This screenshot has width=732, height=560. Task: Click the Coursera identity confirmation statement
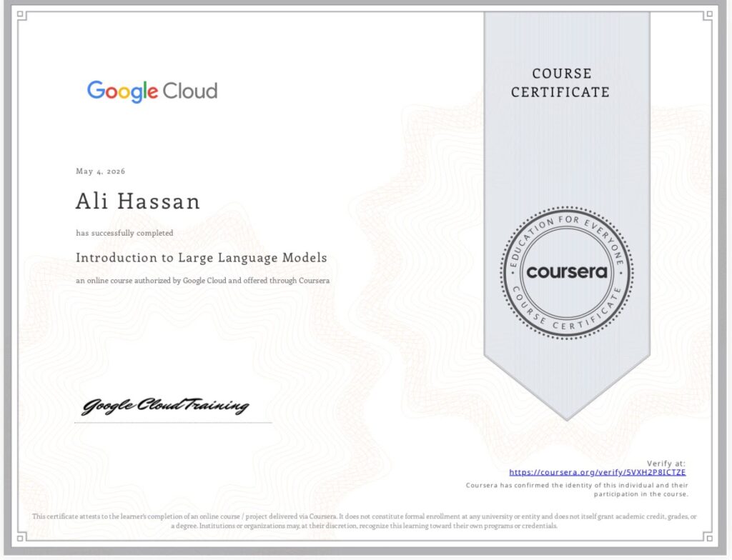click(577, 489)
